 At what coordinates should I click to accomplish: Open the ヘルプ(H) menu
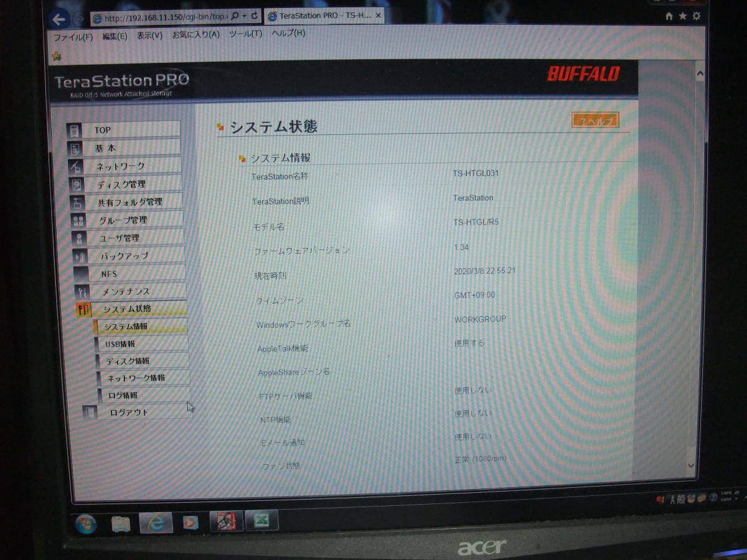pyautogui.click(x=288, y=34)
